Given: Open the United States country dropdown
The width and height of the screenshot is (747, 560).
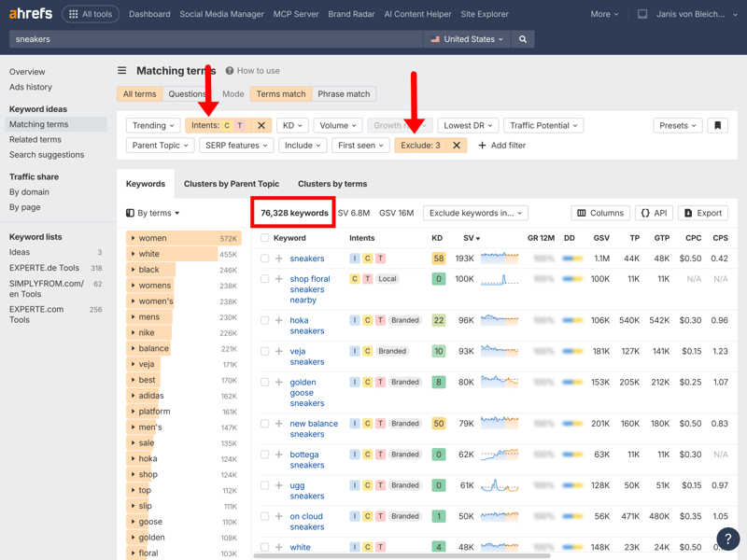Looking at the screenshot, I should (467, 39).
